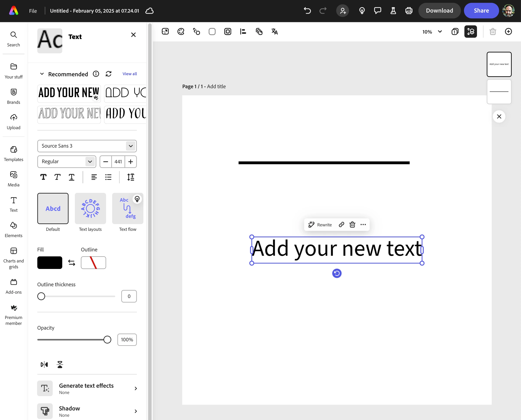Viewport: 521px width, 420px height.
Task: Open the comments speech bubble icon
Action: coord(377,11)
